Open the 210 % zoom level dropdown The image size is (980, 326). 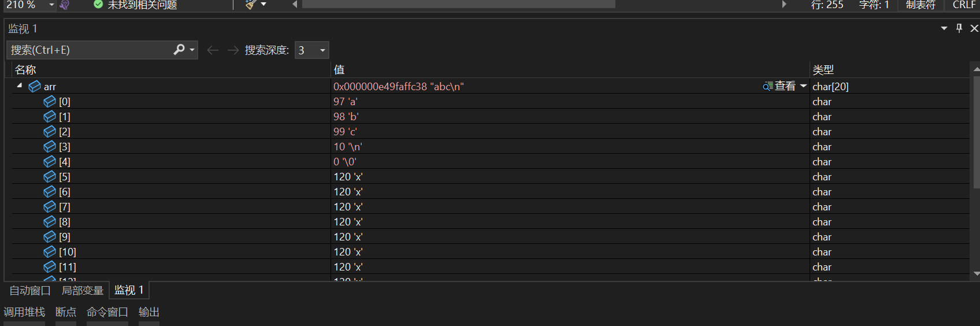point(51,5)
